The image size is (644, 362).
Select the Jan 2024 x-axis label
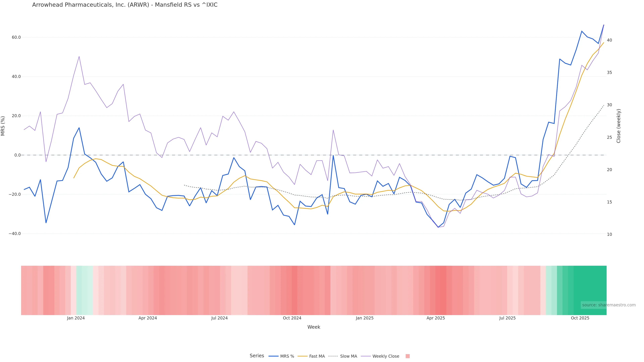pos(76,318)
